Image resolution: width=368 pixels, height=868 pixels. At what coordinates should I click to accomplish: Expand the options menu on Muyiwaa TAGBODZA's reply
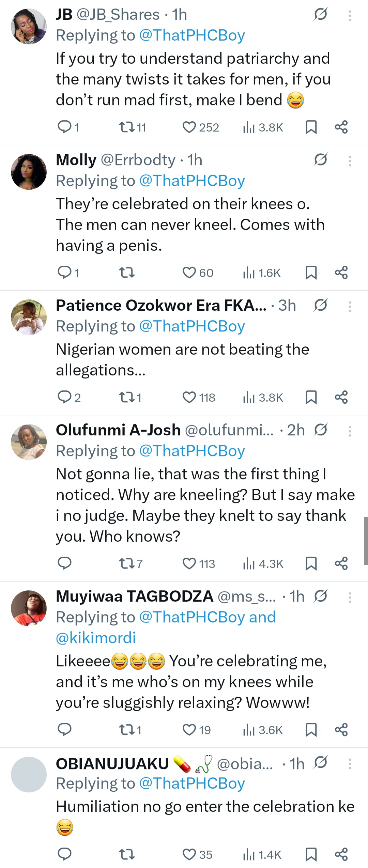click(x=350, y=597)
